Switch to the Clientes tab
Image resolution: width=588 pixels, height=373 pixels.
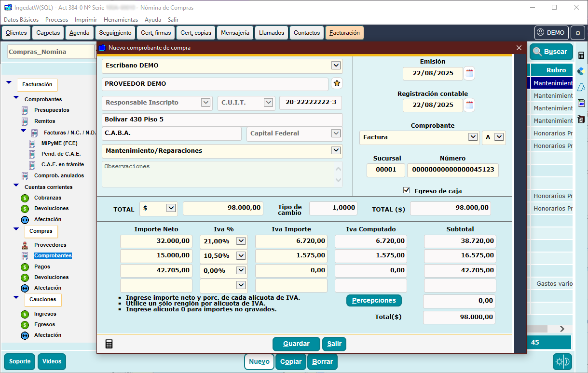pos(16,33)
